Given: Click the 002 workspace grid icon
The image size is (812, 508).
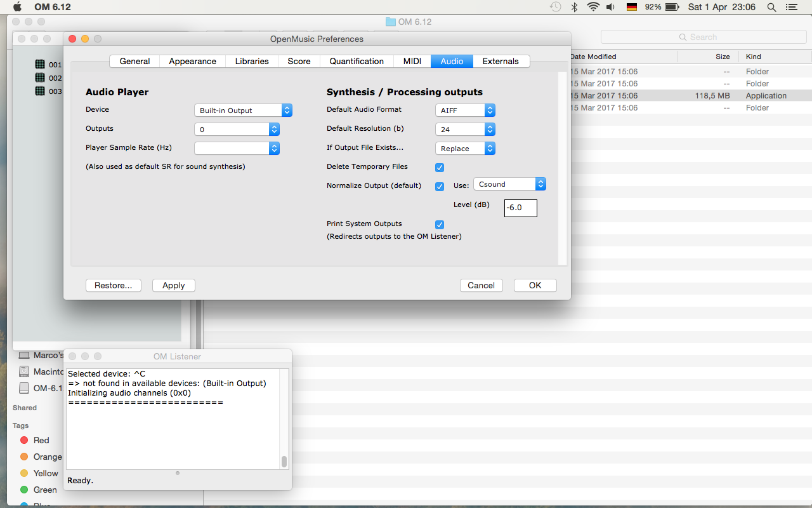Looking at the screenshot, I should (x=40, y=77).
